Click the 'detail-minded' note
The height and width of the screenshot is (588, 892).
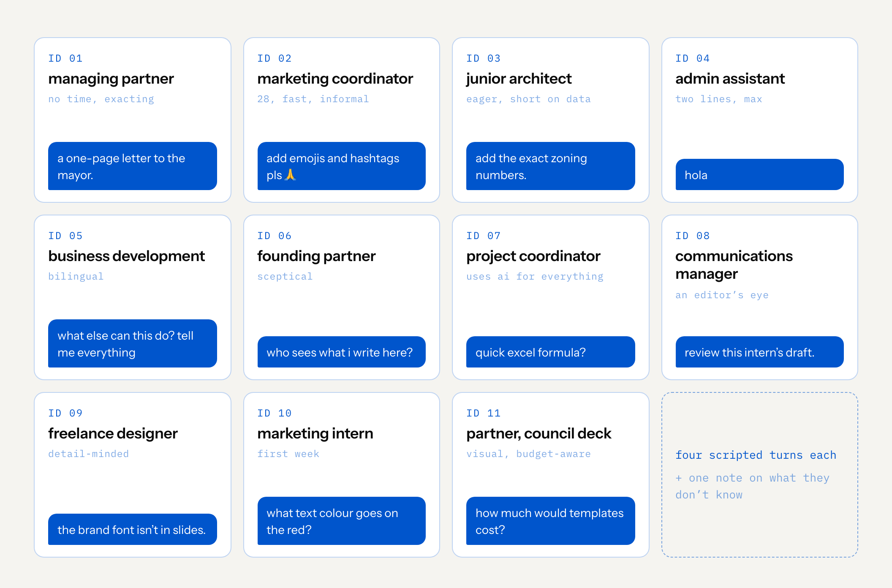[x=89, y=454]
